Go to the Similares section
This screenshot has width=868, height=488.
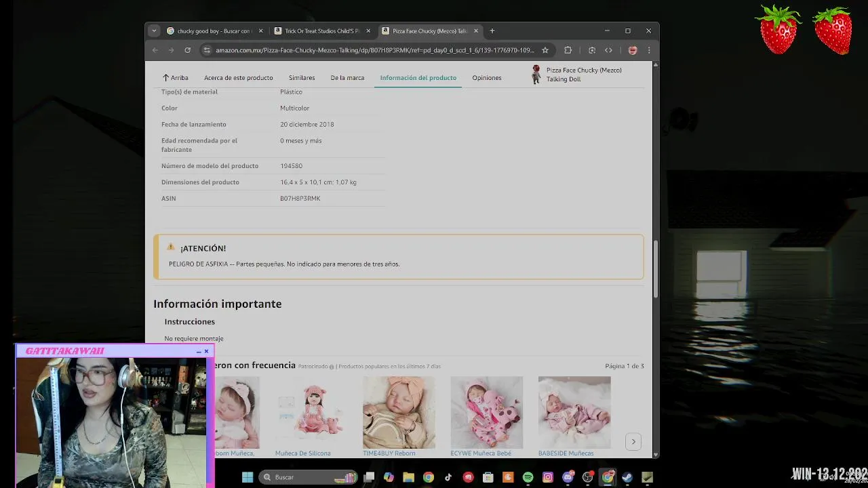(302, 78)
